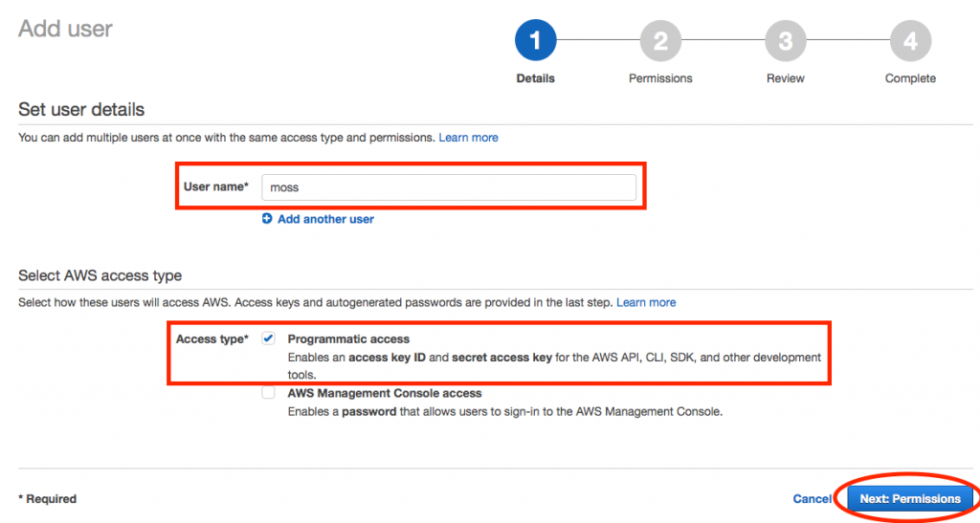980x523 pixels.
Task: Click the User name input field
Action: pyautogui.click(x=449, y=187)
